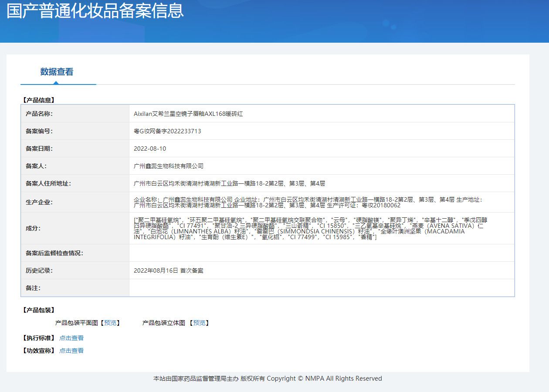Click the 成分 row label

coord(33,228)
